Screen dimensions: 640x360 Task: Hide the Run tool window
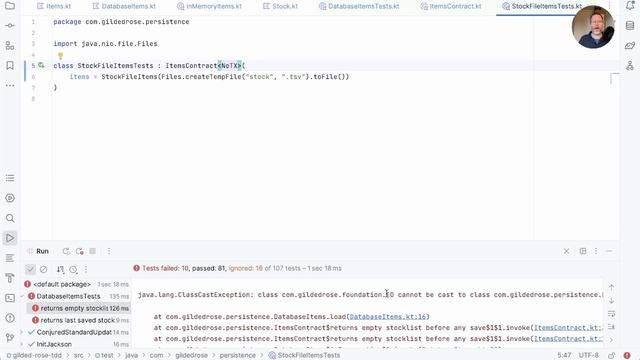pos(609,251)
